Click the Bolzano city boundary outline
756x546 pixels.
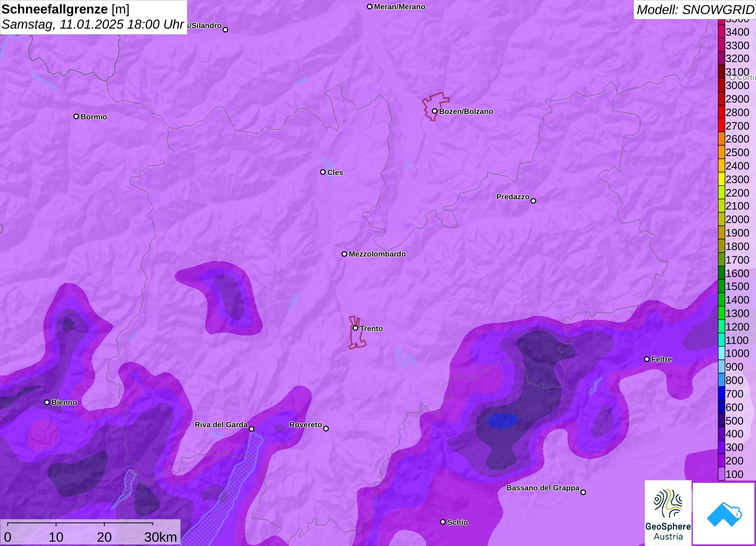(x=435, y=106)
